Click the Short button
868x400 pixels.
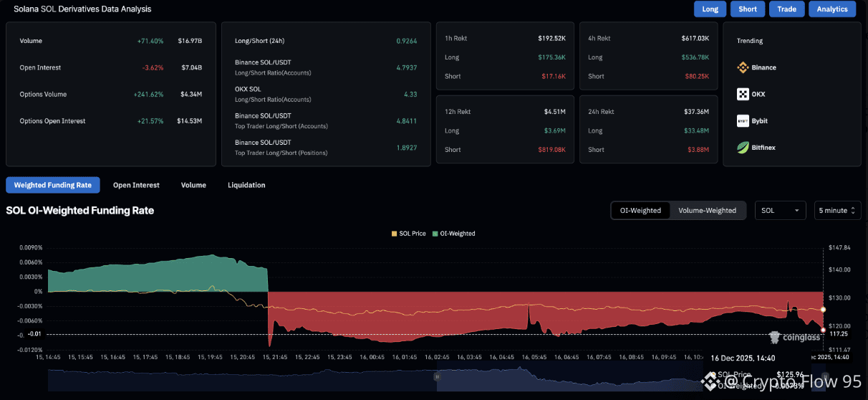click(748, 9)
